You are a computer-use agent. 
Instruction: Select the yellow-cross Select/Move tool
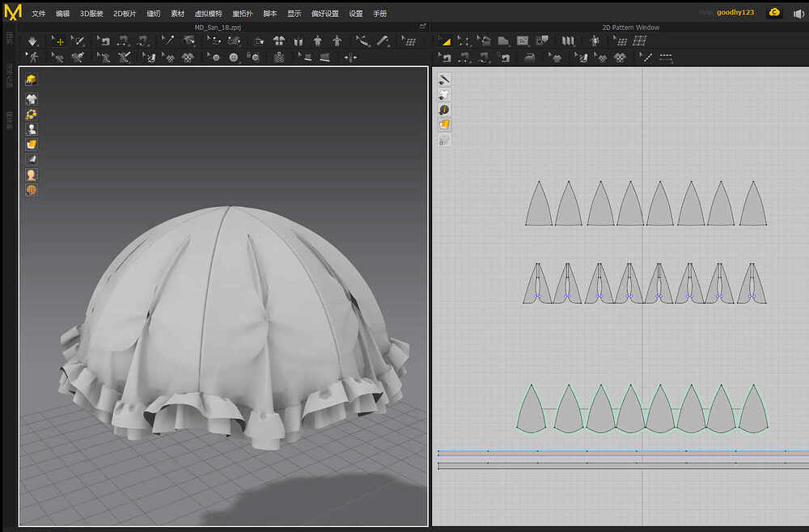click(x=58, y=41)
